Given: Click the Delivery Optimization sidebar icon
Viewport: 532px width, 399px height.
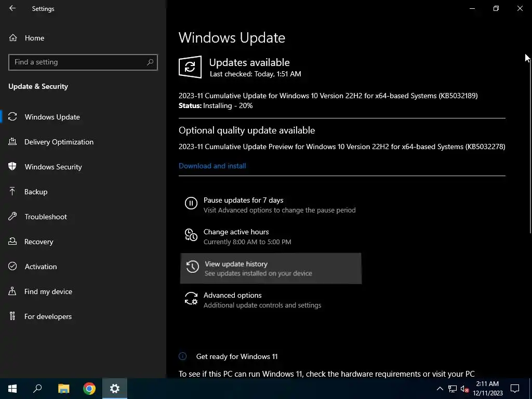Looking at the screenshot, I should pyautogui.click(x=12, y=142).
